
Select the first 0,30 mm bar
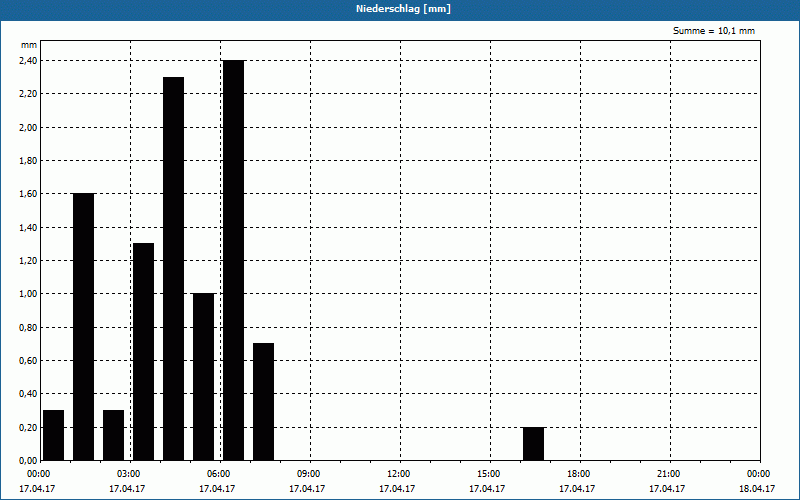54,435
